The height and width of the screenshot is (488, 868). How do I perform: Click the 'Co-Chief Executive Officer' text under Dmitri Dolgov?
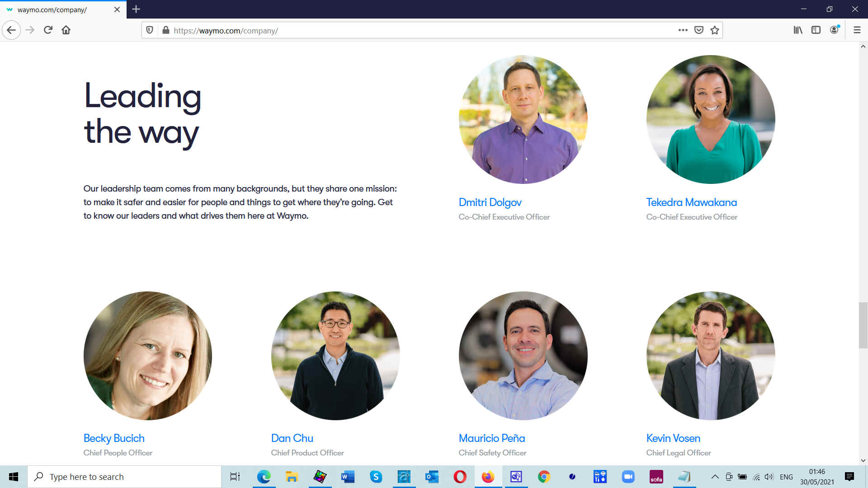(504, 217)
